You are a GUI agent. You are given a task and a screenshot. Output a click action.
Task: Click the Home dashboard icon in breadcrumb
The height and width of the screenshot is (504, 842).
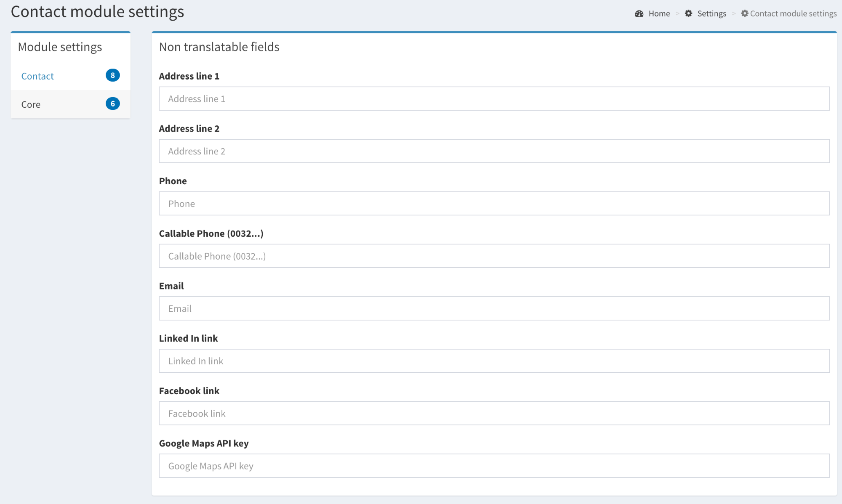639,13
